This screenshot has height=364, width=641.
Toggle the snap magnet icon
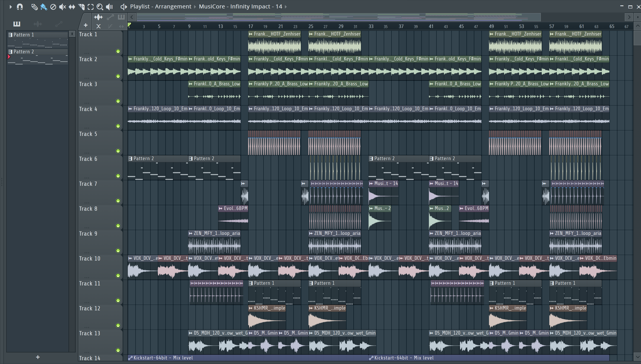[20, 7]
